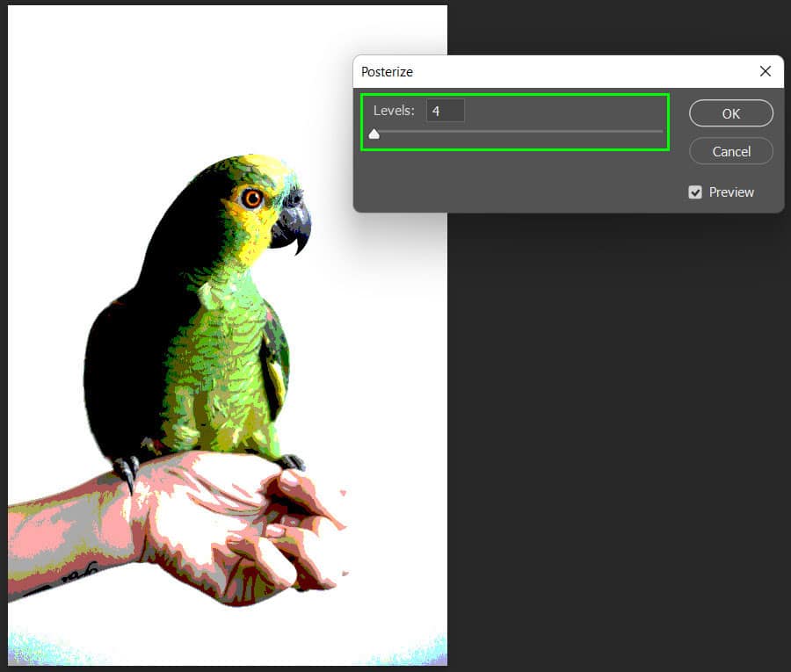Click the Levels value input field
This screenshot has width=791, height=672.
pos(446,111)
